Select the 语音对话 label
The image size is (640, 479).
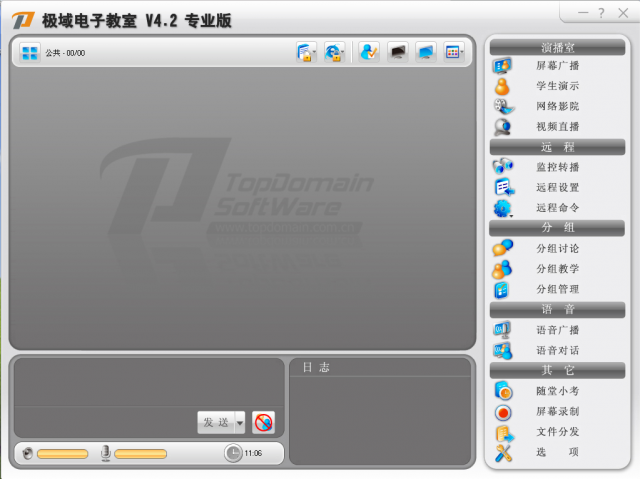[558, 350]
